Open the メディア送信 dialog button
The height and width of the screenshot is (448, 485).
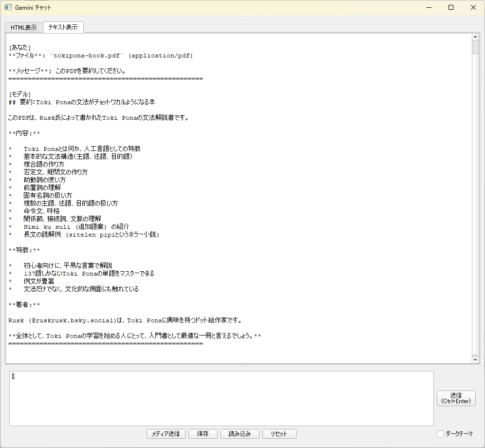tap(166, 434)
